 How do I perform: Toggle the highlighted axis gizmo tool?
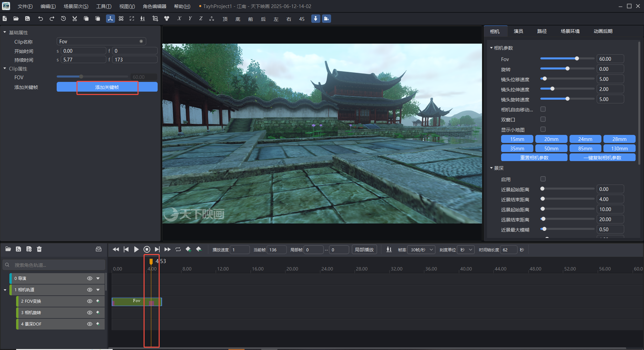[110, 19]
